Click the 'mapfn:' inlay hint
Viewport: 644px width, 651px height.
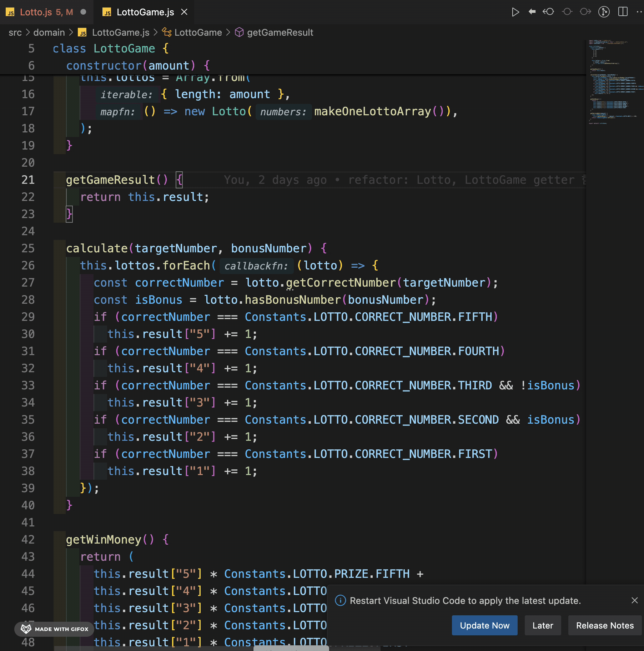click(118, 112)
